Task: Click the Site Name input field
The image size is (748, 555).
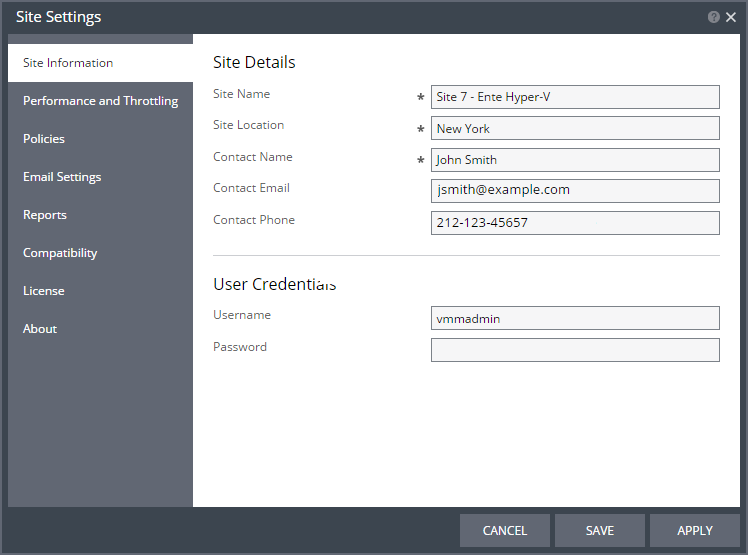Action: tap(575, 97)
